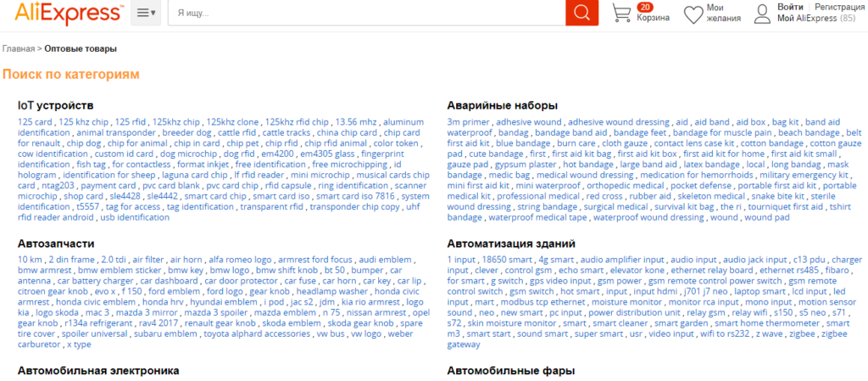Image resolution: width=868 pixels, height=381 pixels.
Task: Open the 'wound pad' link
Action: click(x=766, y=217)
